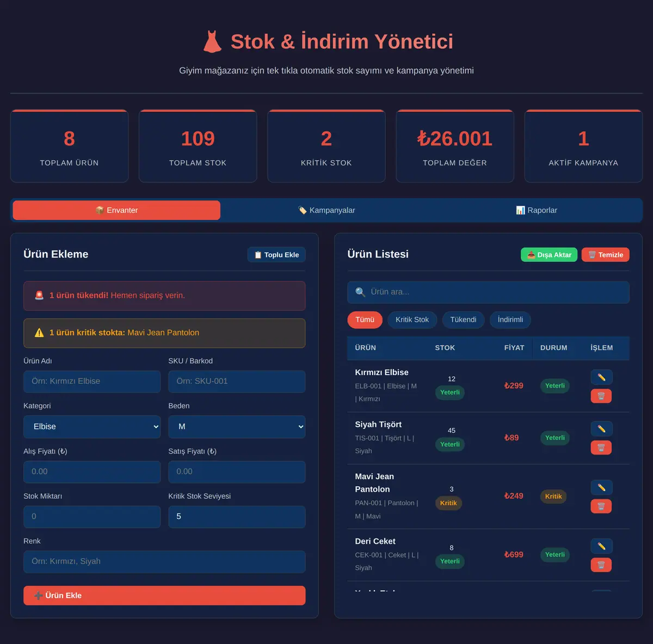Image resolution: width=653 pixels, height=644 pixels.
Task: Click the Stok Miktarı field
Action: pyautogui.click(x=92, y=517)
